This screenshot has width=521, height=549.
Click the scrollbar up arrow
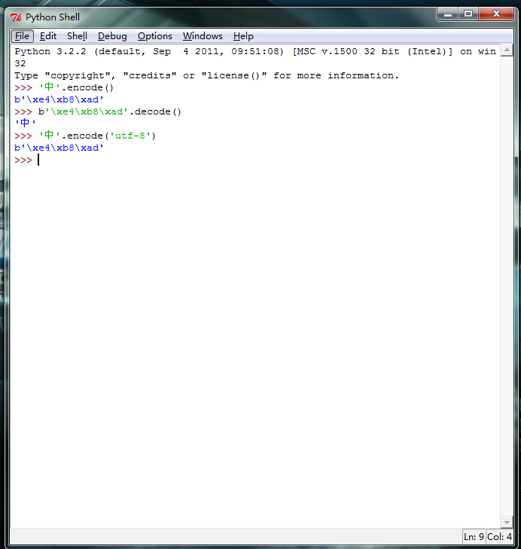[507, 51]
